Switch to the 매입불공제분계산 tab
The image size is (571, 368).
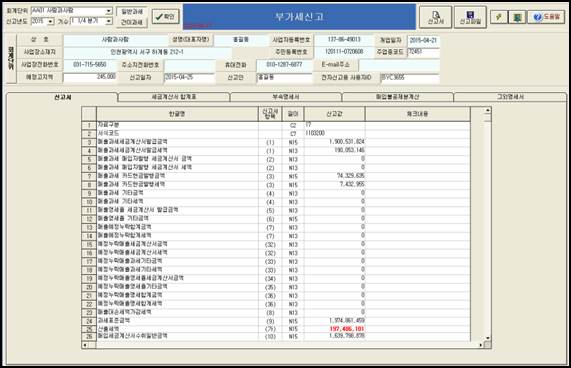[398, 97]
